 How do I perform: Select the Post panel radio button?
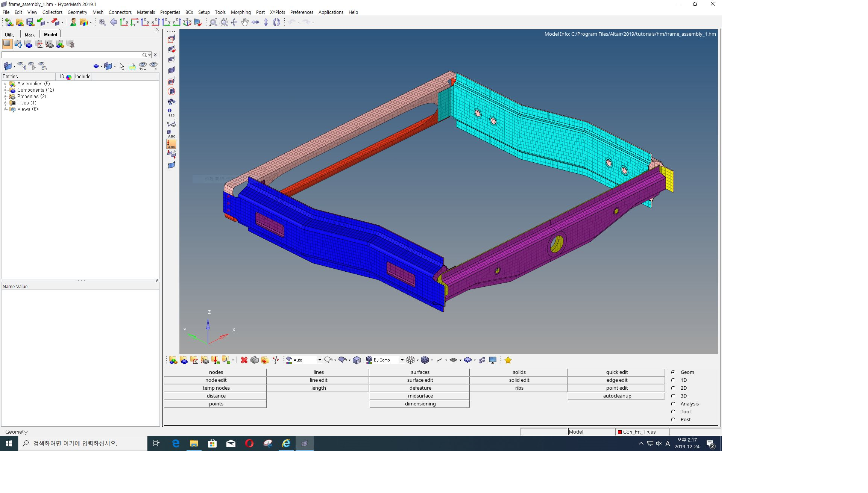673,419
